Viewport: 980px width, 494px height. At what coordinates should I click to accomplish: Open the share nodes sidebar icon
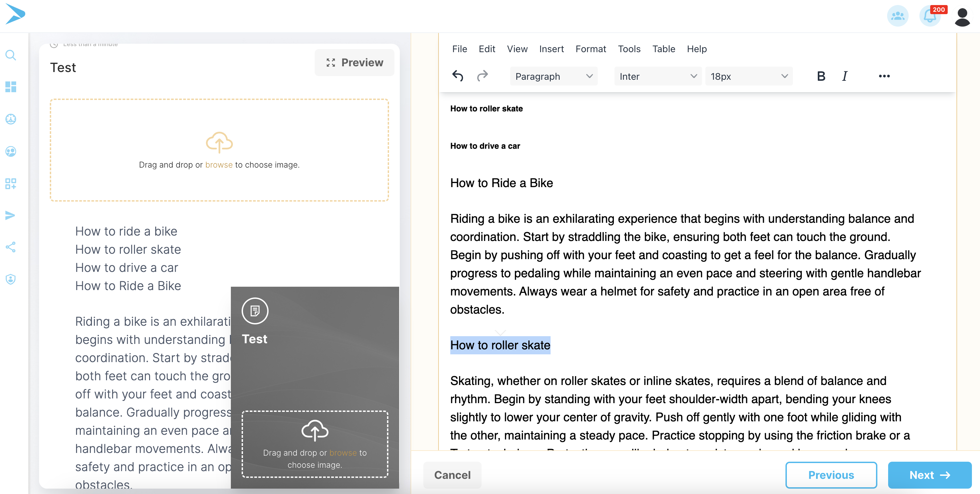click(11, 247)
